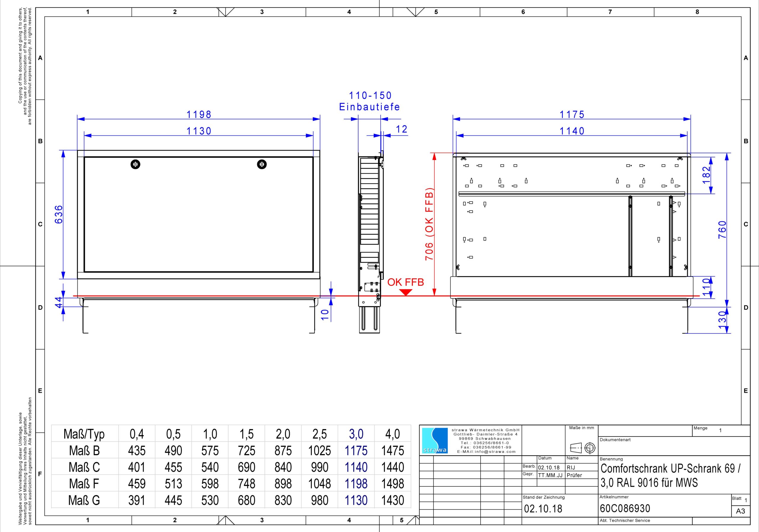
Task: Click table cell 513
Action: tap(173, 483)
